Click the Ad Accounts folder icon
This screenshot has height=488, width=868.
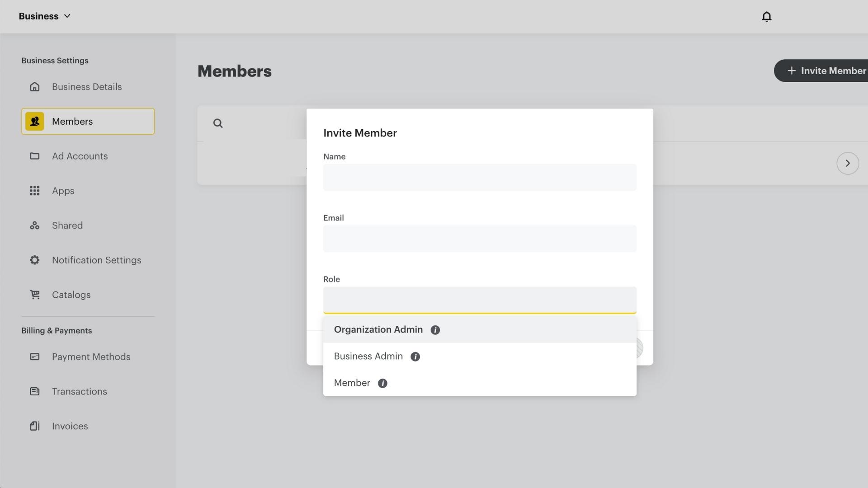tap(35, 156)
